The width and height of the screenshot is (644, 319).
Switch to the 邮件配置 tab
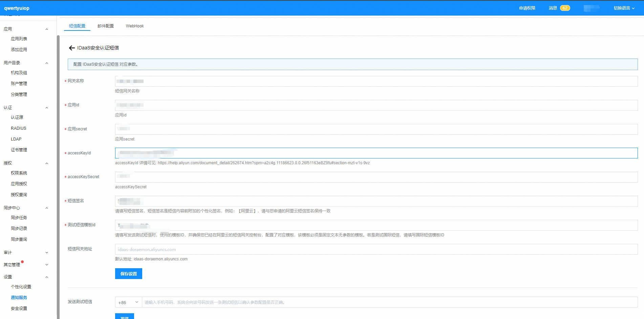[x=106, y=26]
